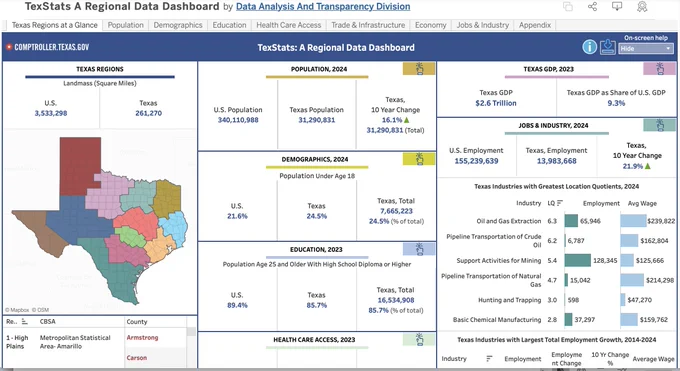Click the Texas Population value 31,290,831
680x371 pixels.
[x=317, y=120]
